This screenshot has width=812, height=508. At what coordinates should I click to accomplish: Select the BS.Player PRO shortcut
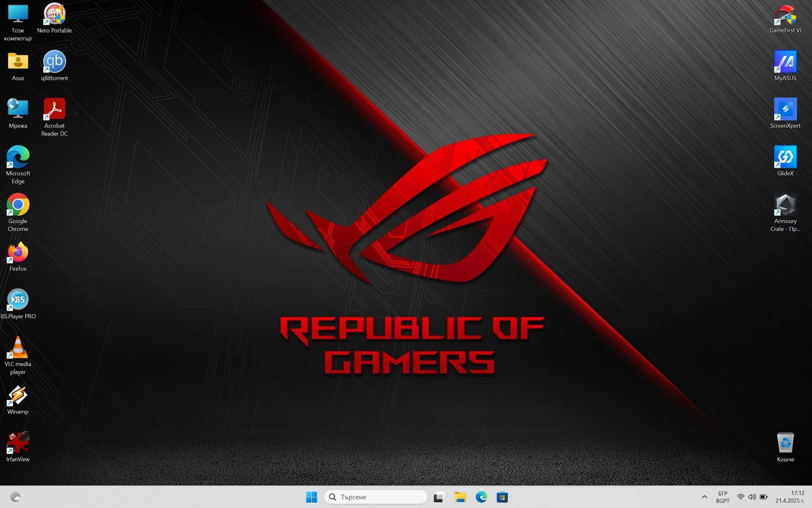(18, 305)
